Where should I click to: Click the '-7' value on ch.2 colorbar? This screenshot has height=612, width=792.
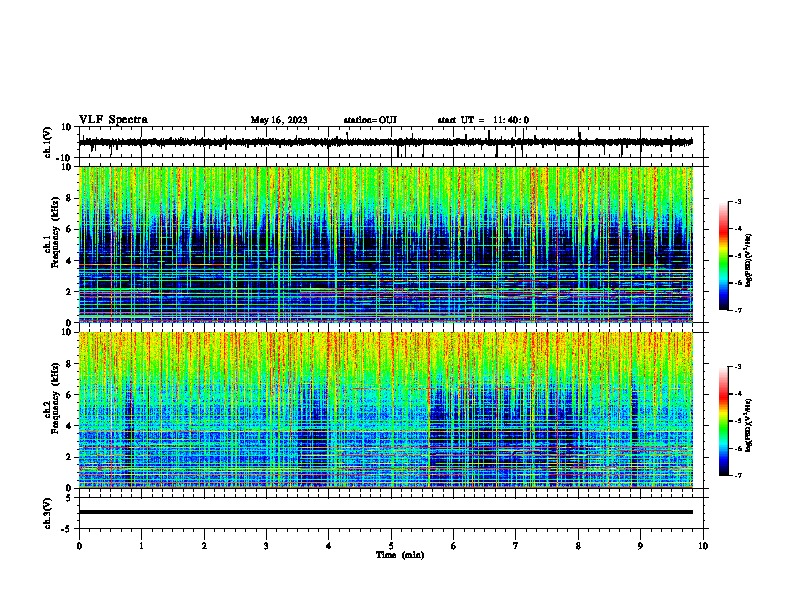(737, 475)
